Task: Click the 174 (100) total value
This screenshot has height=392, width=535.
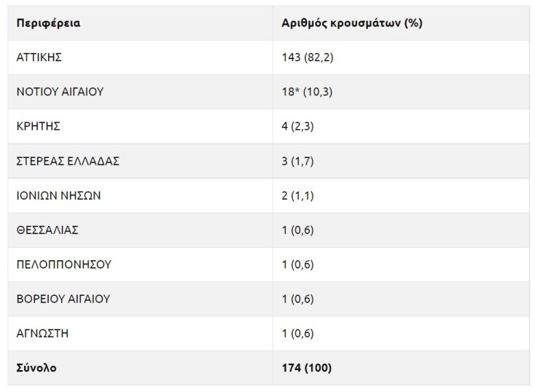Action: tap(306, 368)
